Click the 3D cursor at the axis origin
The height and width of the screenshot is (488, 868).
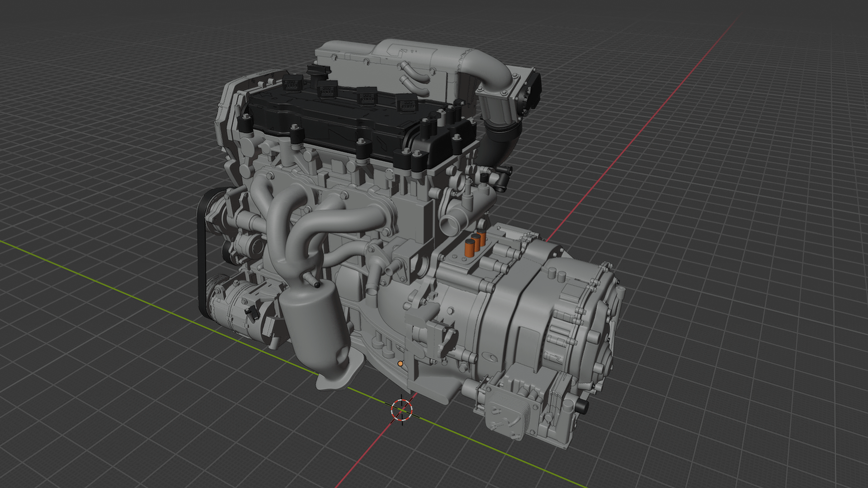(x=401, y=409)
